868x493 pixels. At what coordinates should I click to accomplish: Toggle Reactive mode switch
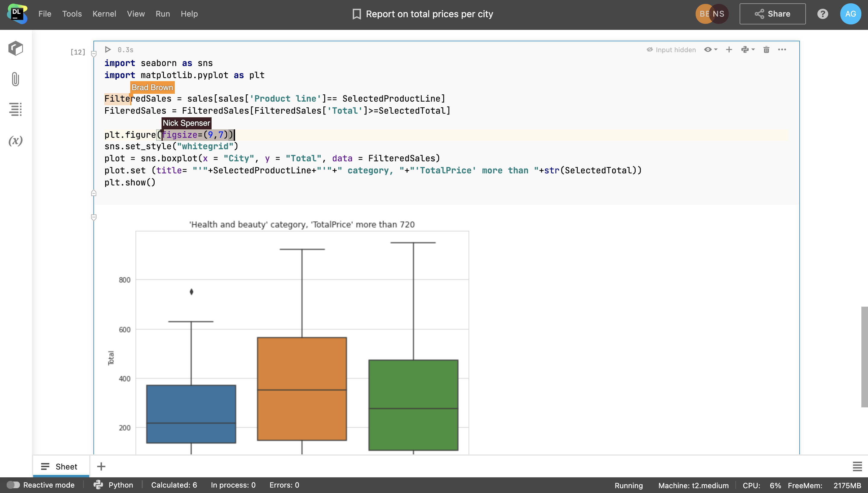pyautogui.click(x=13, y=485)
